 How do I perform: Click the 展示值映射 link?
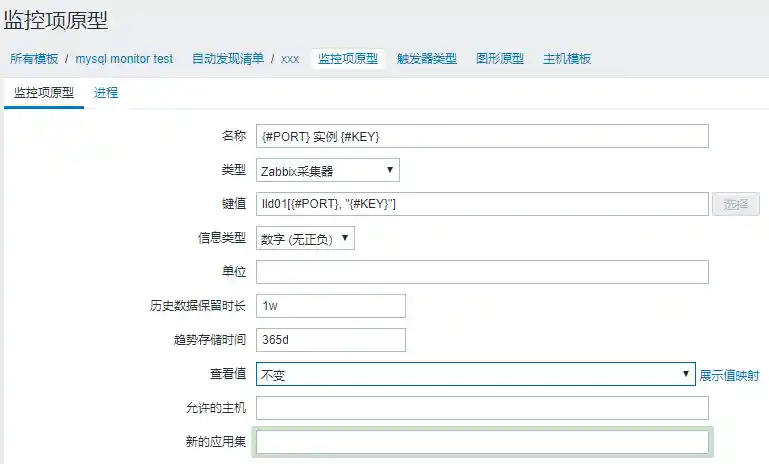coord(729,375)
